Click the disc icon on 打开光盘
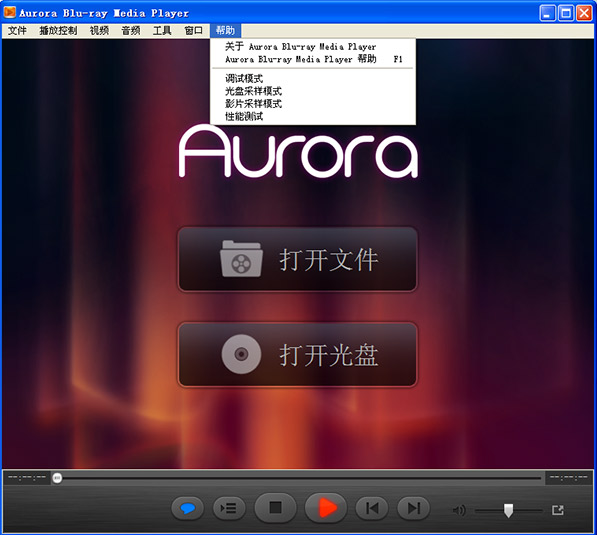The image size is (597, 535). [x=241, y=354]
